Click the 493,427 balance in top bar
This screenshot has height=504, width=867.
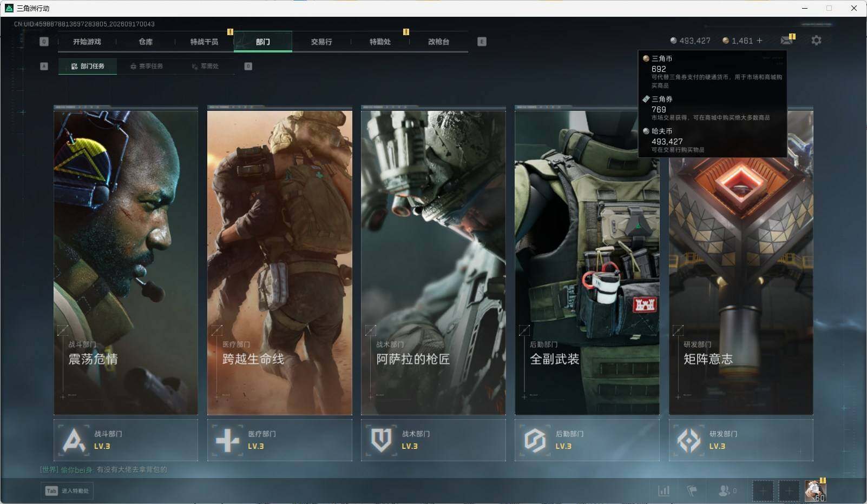[x=695, y=41]
